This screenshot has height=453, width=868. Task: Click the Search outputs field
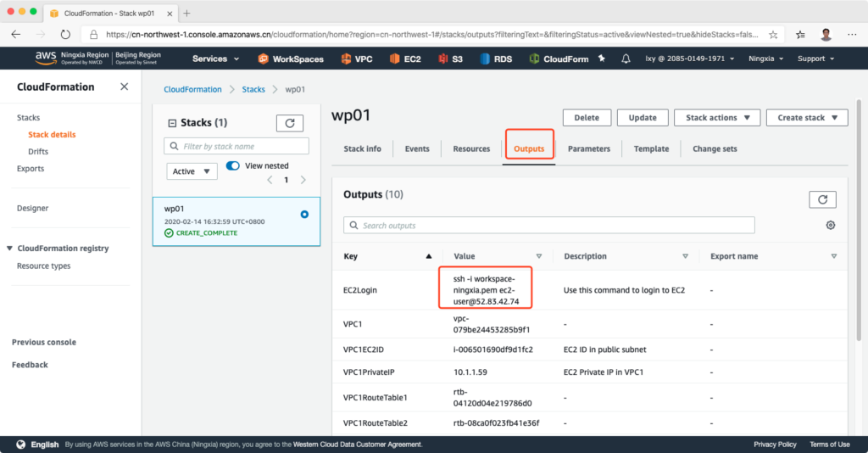coord(548,225)
